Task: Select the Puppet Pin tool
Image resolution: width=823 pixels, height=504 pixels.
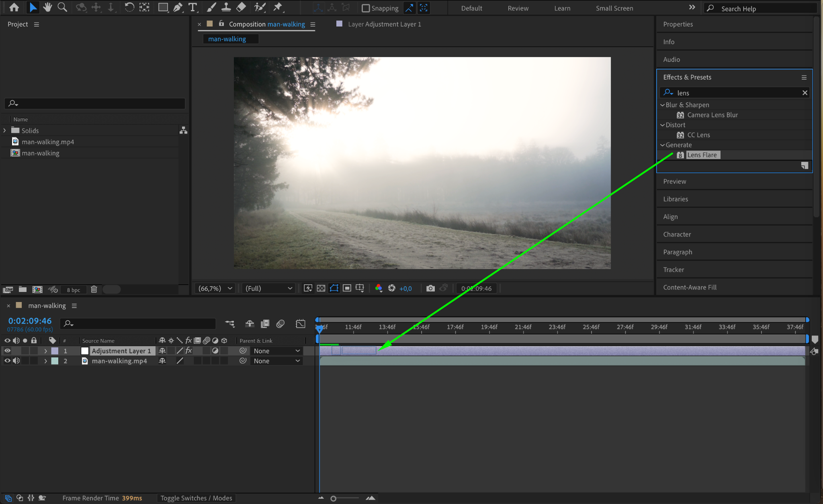Action: coord(278,7)
